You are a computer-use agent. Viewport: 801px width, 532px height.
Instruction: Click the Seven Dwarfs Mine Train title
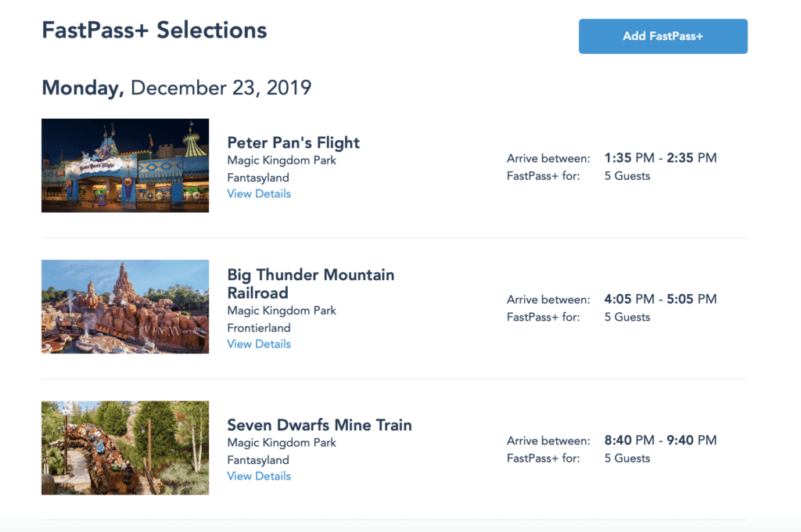click(319, 425)
